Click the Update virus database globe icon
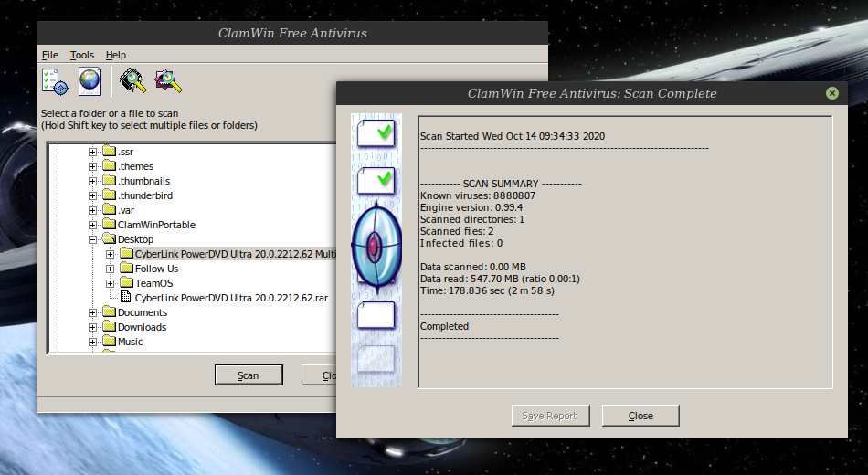Image resolution: width=868 pixels, height=475 pixels. 90,81
